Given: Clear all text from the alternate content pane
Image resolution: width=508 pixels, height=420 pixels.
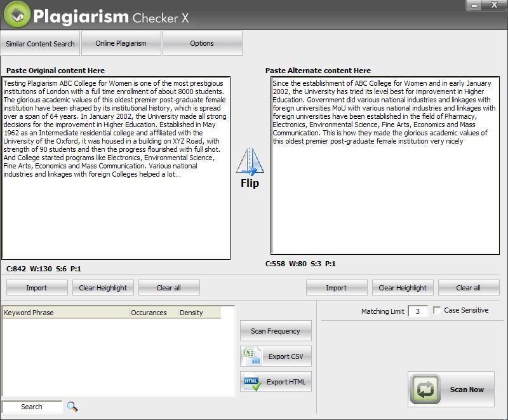Looking at the screenshot, I should click(x=469, y=288).
